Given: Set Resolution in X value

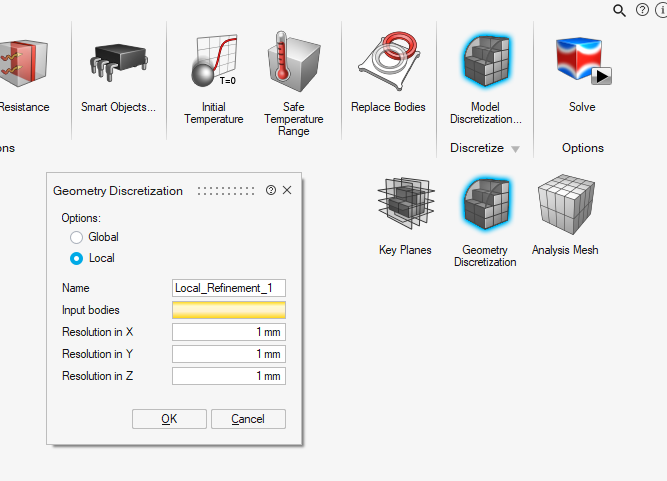Looking at the screenshot, I should coord(229,332).
